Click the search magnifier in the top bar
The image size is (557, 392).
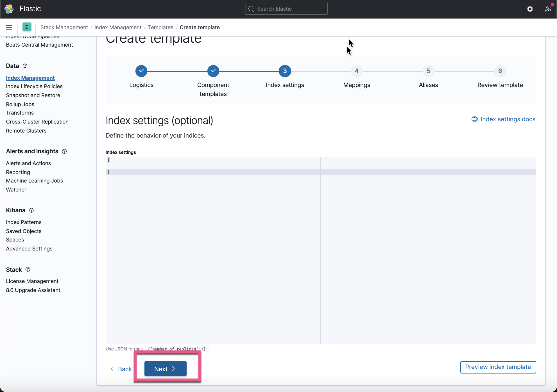coord(251,9)
